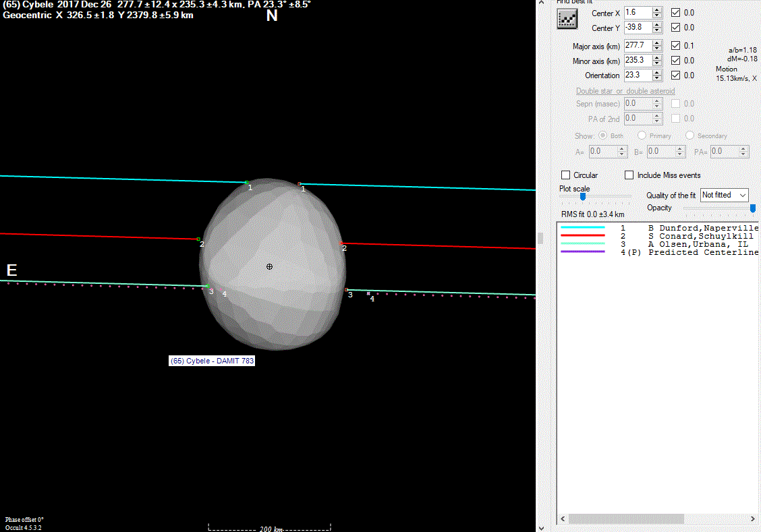This screenshot has width=761, height=532.
Task: Click the observer list scroll right arrow
Action: tap(753, 519)
